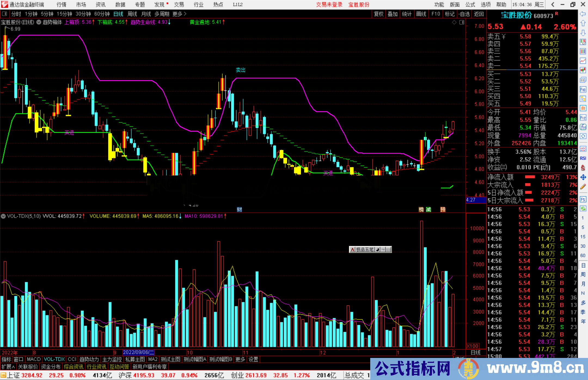Click the four-way move arrows icon
This screenshot has height=380, width=588.
pyautogui.click(x=583, y=177)
